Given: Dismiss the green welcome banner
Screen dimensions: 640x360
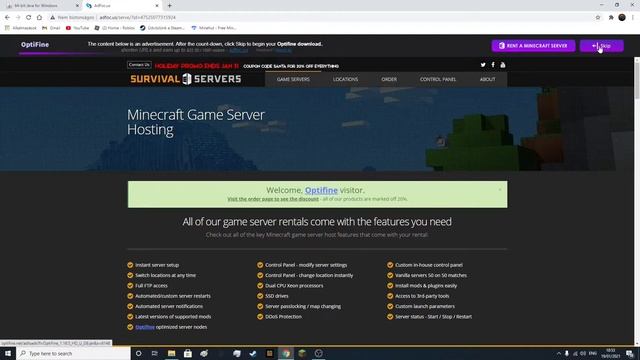Looking at the screenshot, I should click(x=500, y=189).
